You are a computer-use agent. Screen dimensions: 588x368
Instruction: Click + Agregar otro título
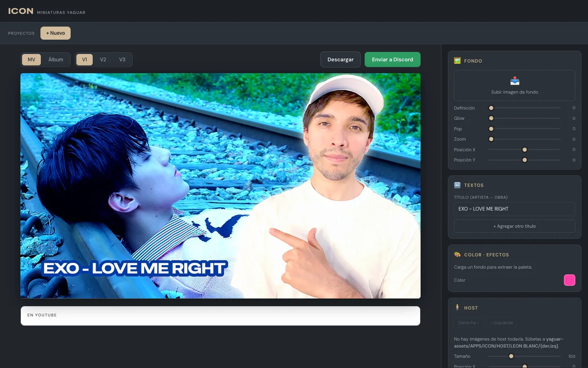(x=514, y=226)
